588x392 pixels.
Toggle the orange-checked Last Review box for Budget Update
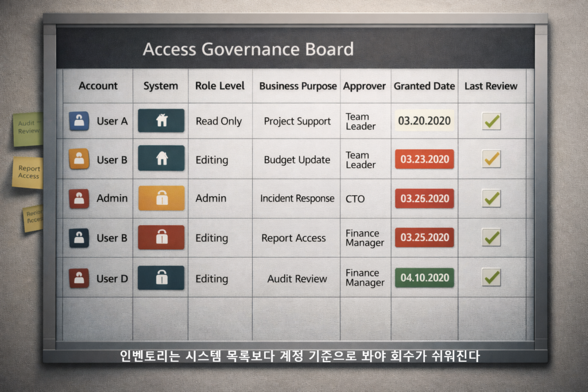tap(492, 160)
